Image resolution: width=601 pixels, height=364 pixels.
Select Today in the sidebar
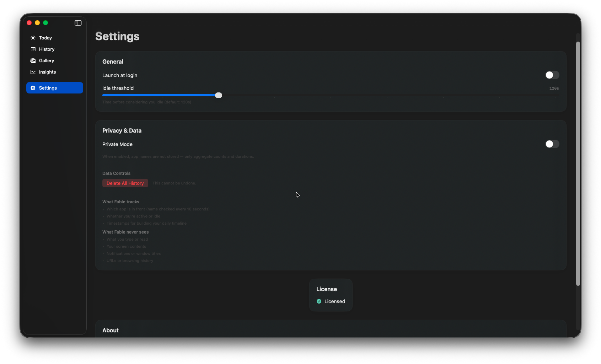point(45,38)
